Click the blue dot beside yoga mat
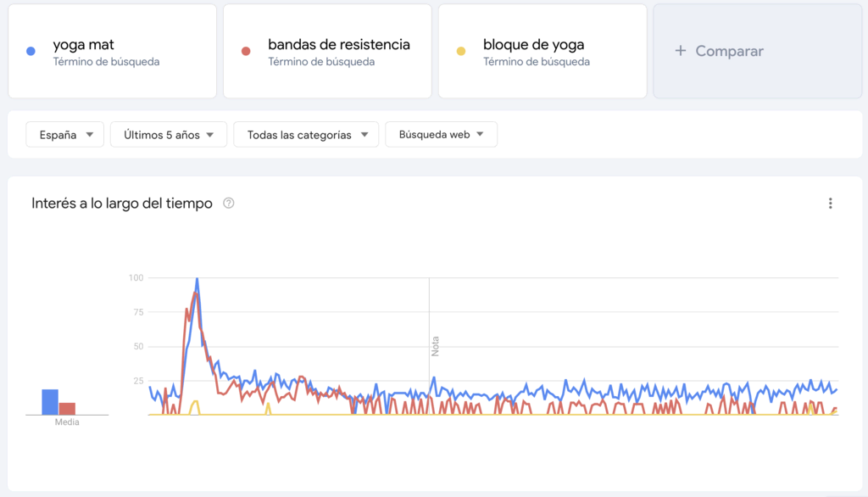This screenshot has height=497, width=868. click(31, 49)
